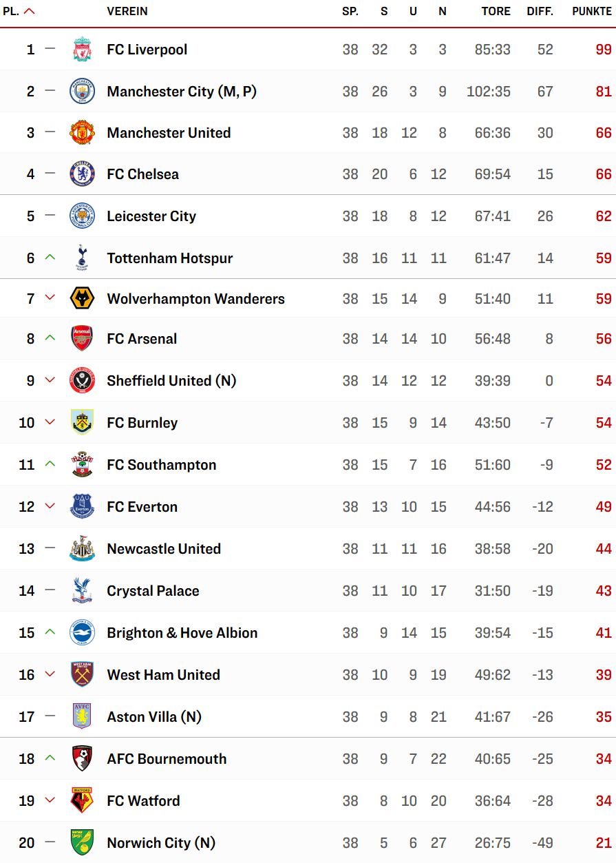The image size is (616, 863).
Task: Open the Brighton & Hove Albion link
Action: (182, 633)
